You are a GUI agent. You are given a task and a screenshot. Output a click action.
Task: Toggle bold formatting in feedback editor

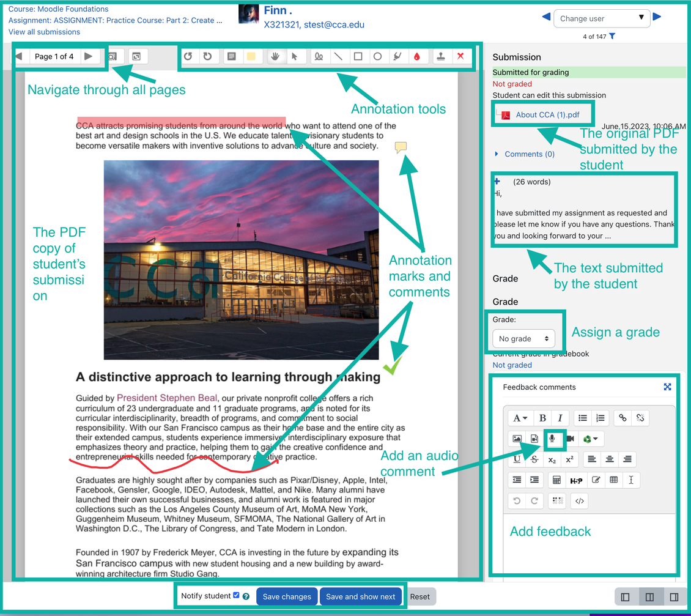point(542,418)
